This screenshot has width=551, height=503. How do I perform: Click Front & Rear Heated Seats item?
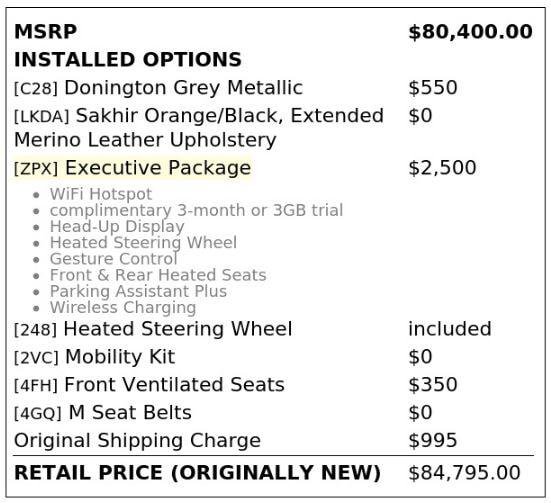(158, 275)
